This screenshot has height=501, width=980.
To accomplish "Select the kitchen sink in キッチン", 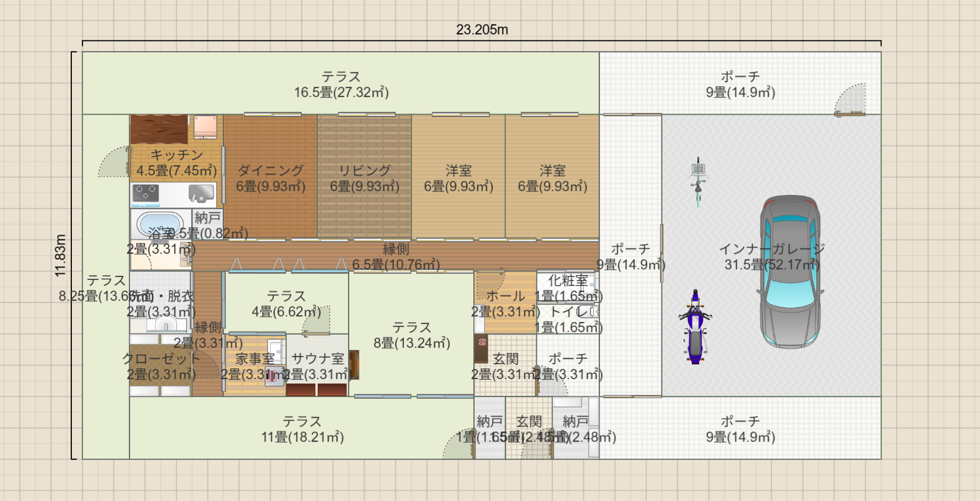I will (x=201, y=193).
